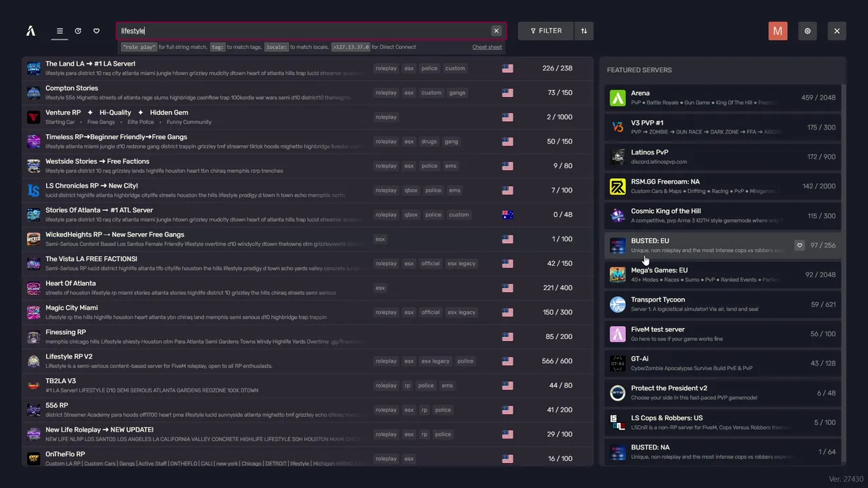The width and height of the screenshot is (868, 488).
Task: Select the gangs tag on Compton Stories
Action: [x=457, y=93]
